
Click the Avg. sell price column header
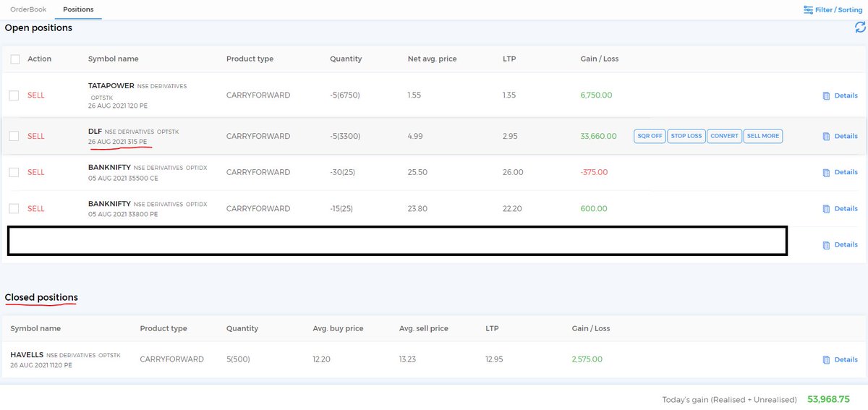[x=424, y=328]
